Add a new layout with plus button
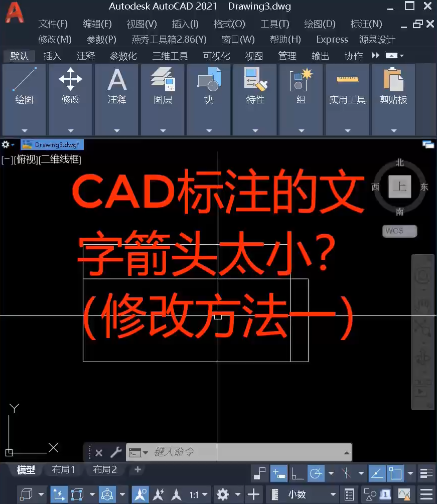437x504 pixels. (137, 469)
